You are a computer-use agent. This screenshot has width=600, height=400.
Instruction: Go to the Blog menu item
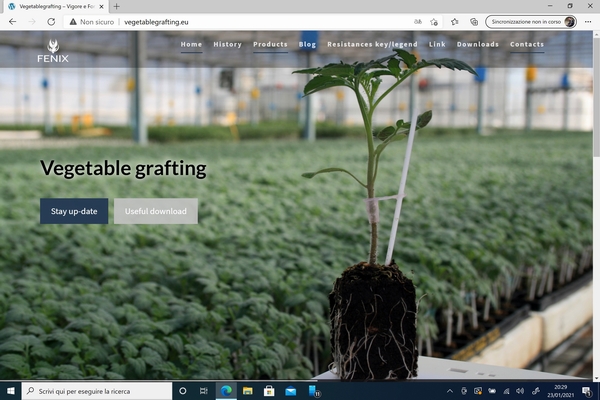[x=307, y=44]
